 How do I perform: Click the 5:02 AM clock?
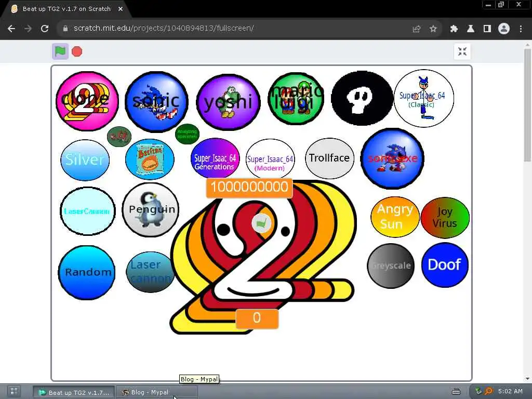coord(510,391)
